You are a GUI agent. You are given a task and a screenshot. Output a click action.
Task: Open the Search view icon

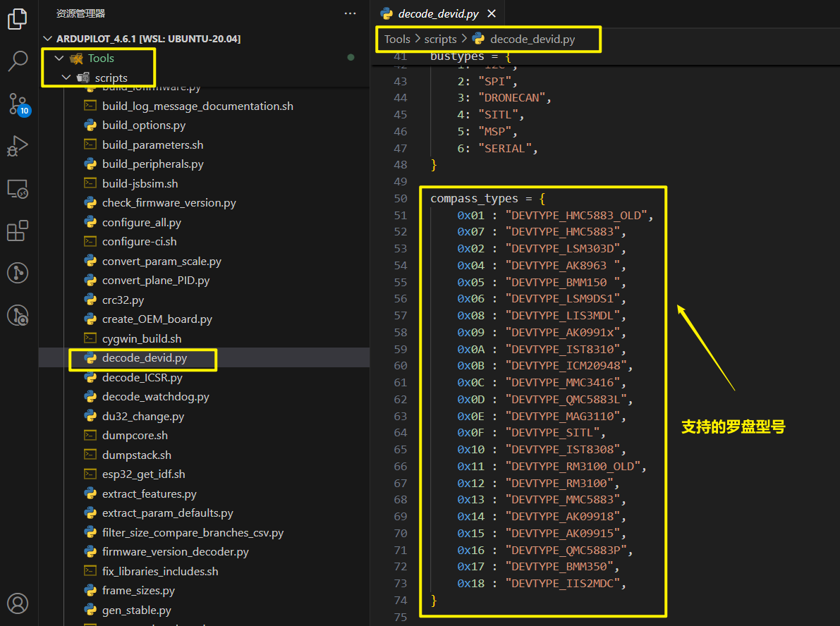tap(18, 61)
